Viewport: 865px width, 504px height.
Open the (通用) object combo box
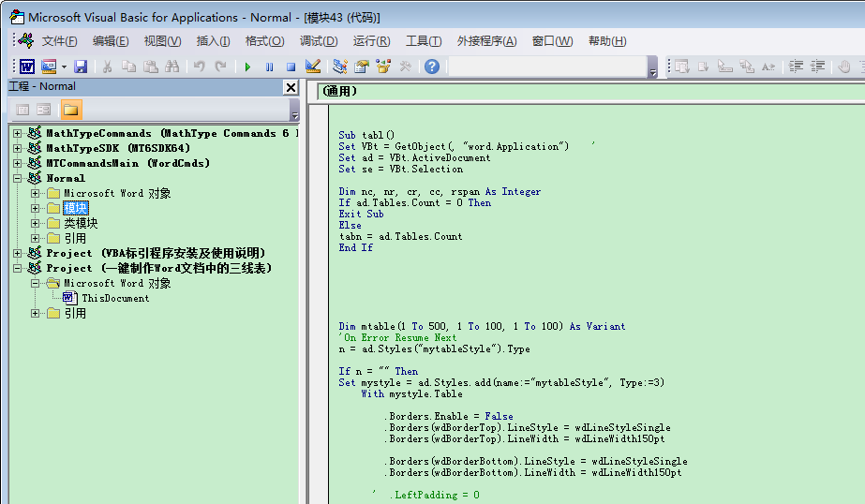point(591,92)
